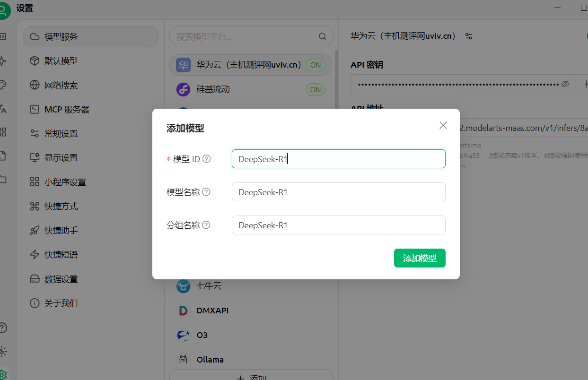Click the 模型 ID input field
The image size is (588, 380).
[x=338, y=159]
